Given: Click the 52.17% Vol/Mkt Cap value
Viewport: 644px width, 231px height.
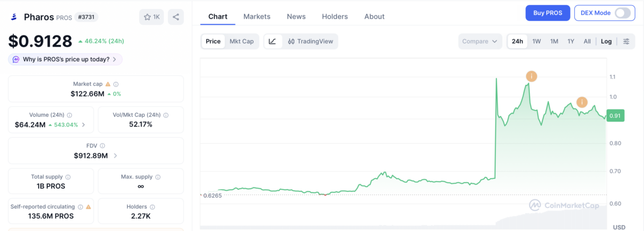Looking at the screenshot, I should tap(141, 124).
